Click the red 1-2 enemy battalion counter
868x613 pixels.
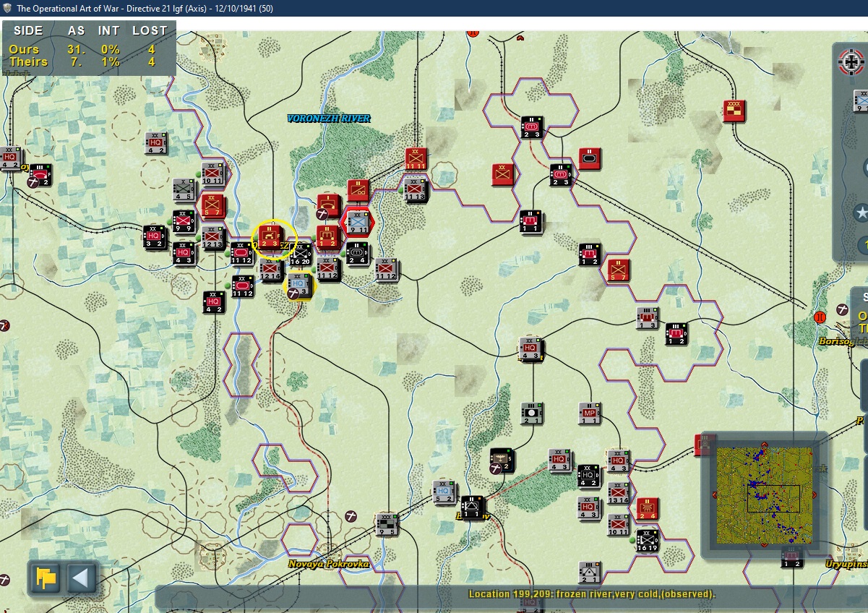pos(328,236)
